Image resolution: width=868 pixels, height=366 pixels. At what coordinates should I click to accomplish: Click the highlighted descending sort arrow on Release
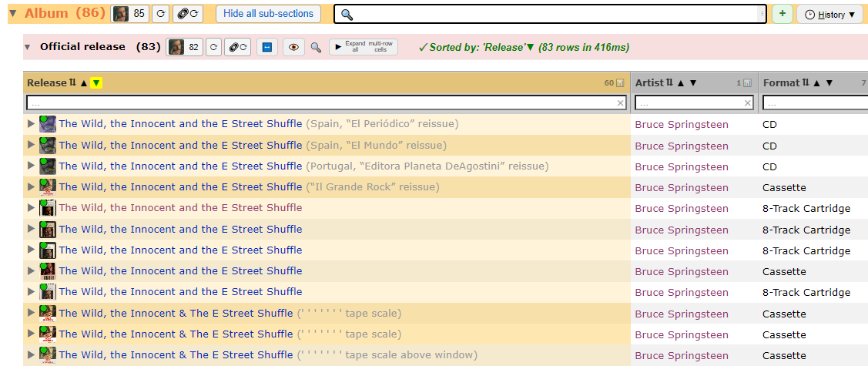coord(97,83)
